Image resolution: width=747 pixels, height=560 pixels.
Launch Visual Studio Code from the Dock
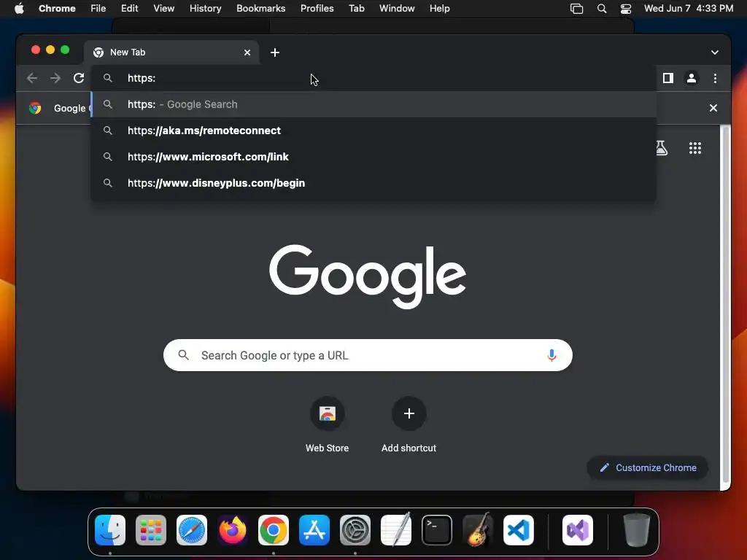pos(519,530)
